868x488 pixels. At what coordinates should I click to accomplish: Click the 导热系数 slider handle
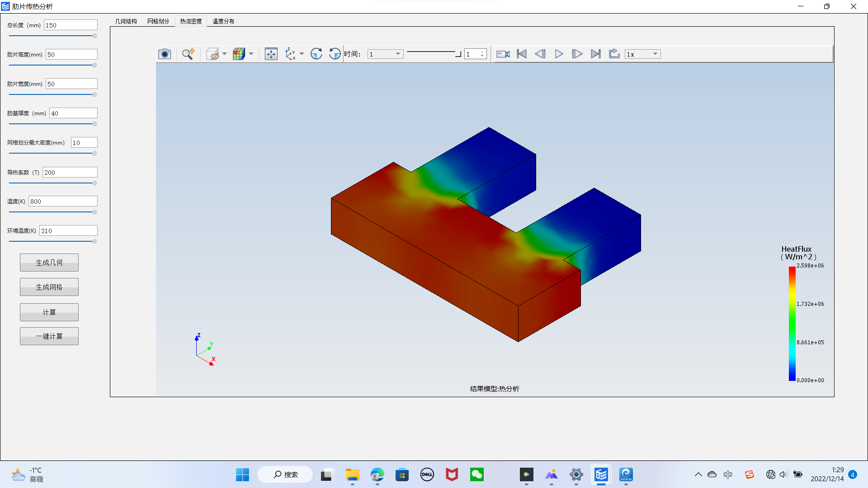(x=94, y=183)
